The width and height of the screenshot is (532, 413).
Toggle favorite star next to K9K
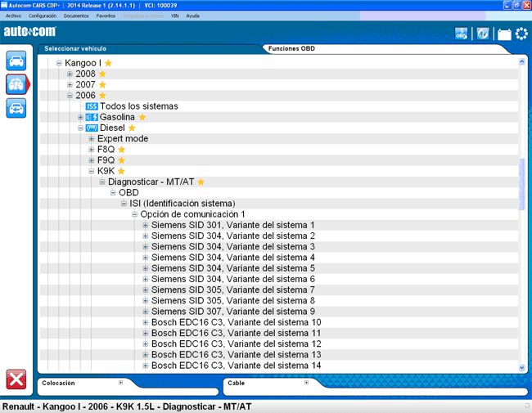[x=121, y=171]
